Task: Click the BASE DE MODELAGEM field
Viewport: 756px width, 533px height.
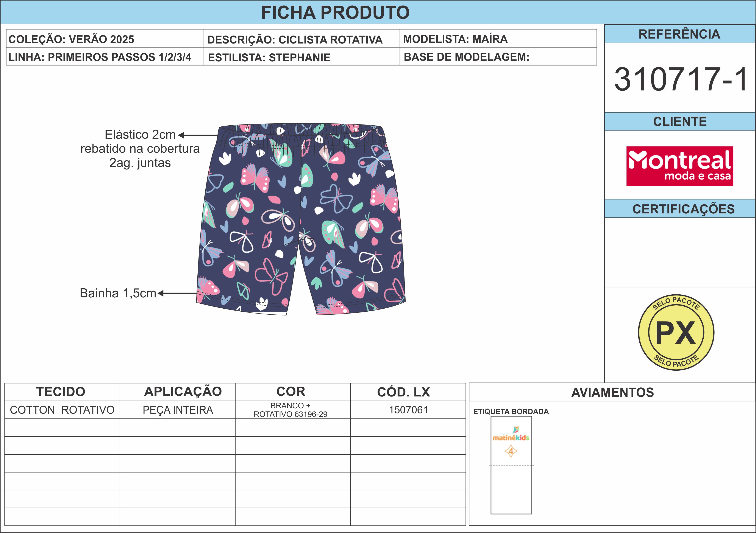Action: click(498, 56)
